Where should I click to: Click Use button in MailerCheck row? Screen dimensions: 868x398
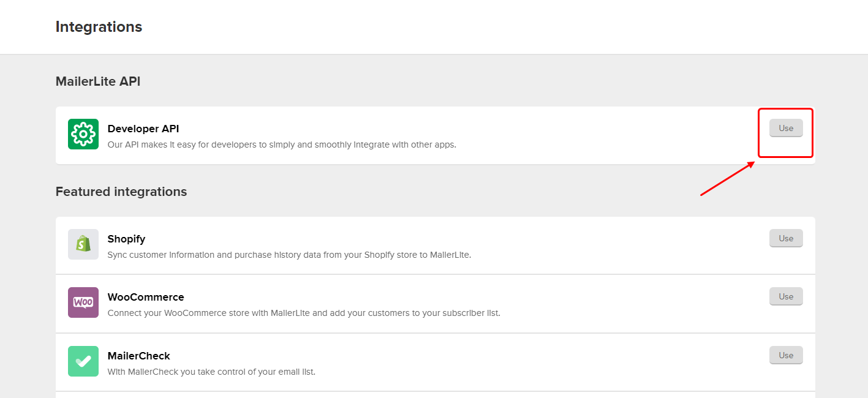coord(786,355)
